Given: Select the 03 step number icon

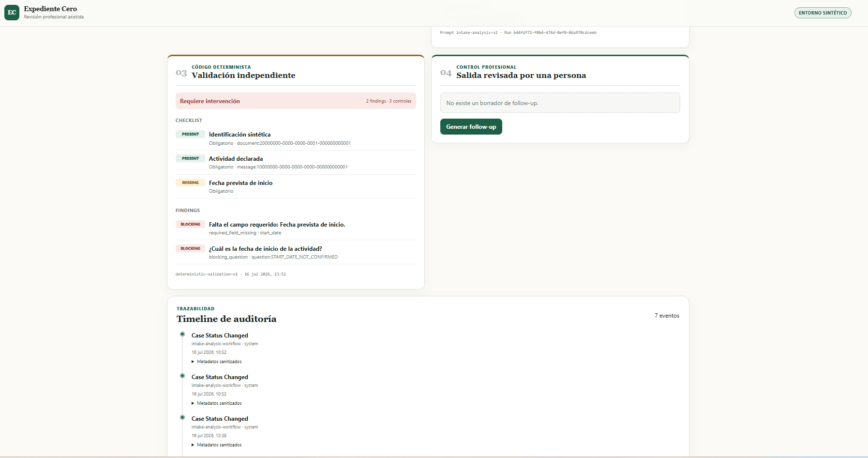Looking at the screenshot, I should click(x=181, y=73).
